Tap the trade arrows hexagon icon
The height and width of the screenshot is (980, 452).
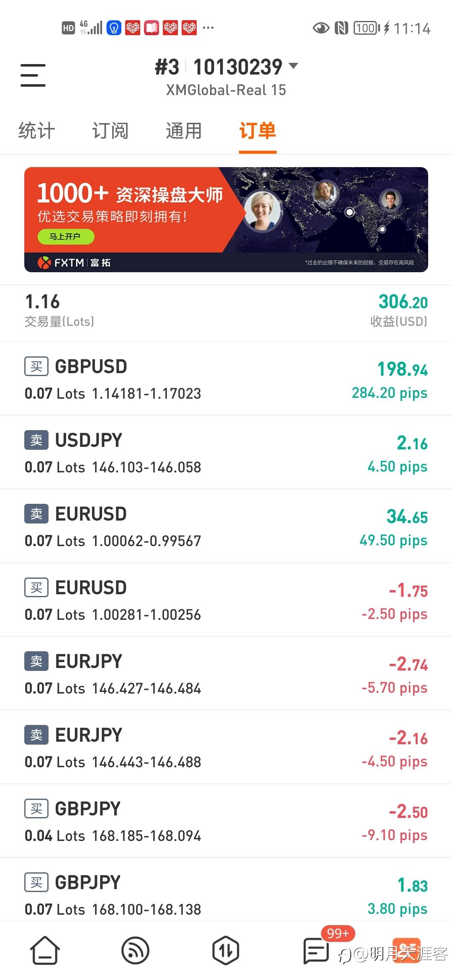[x=226, y=950]
